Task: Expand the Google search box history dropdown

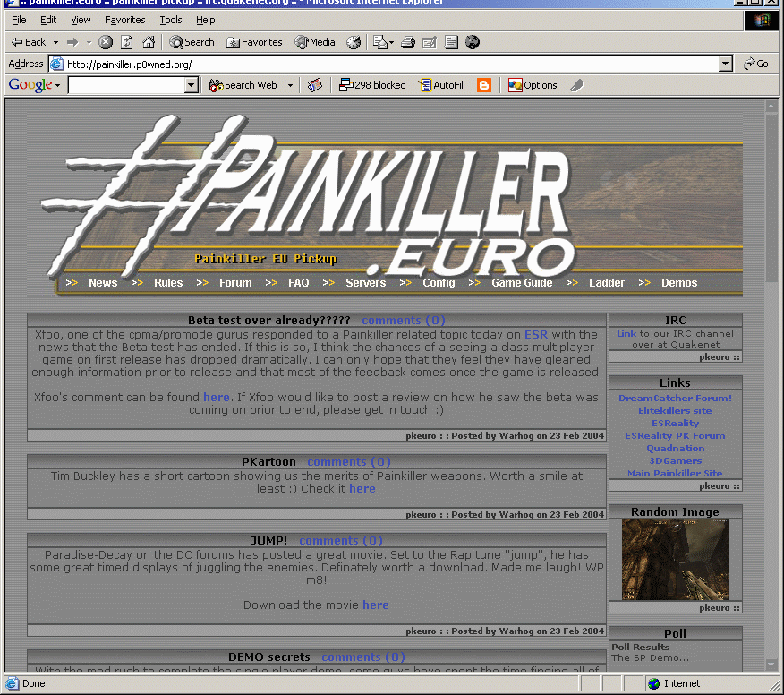Action: click(x=191, y=86)
